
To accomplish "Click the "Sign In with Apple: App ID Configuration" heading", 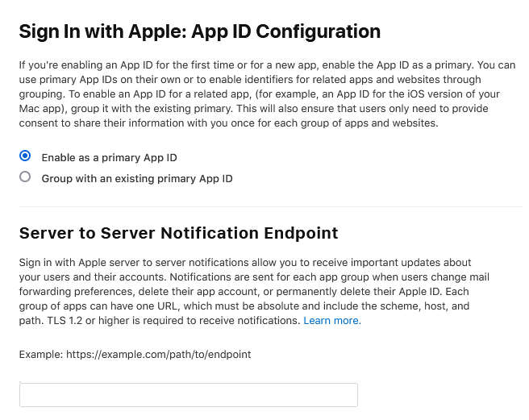I will 199,32.
